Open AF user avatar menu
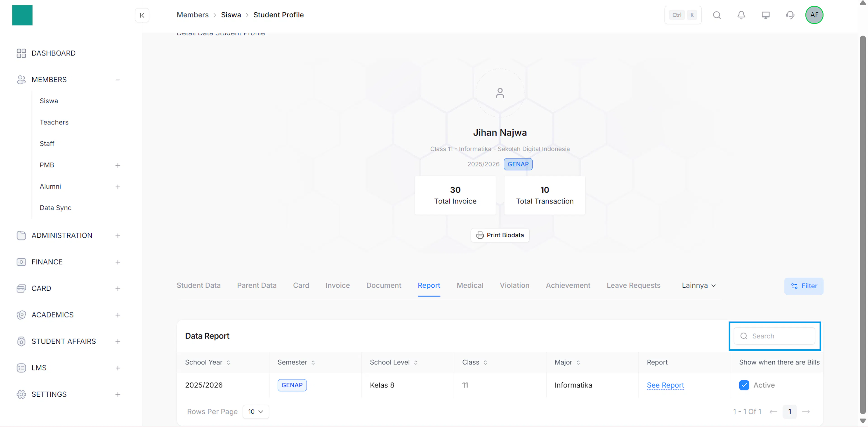 click(814, 15)
